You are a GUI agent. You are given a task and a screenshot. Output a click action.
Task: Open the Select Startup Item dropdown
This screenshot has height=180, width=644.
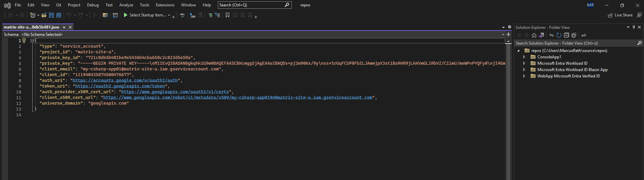pos(169,15)
